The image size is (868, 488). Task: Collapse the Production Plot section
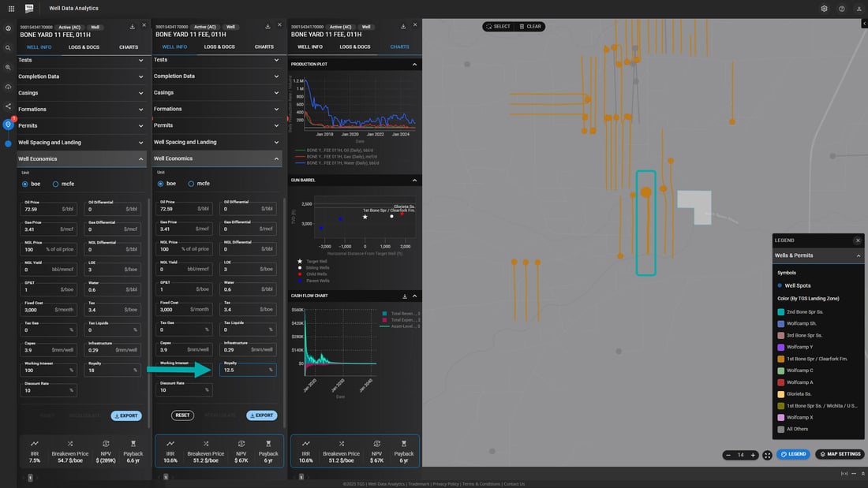(x=414, y=64)
